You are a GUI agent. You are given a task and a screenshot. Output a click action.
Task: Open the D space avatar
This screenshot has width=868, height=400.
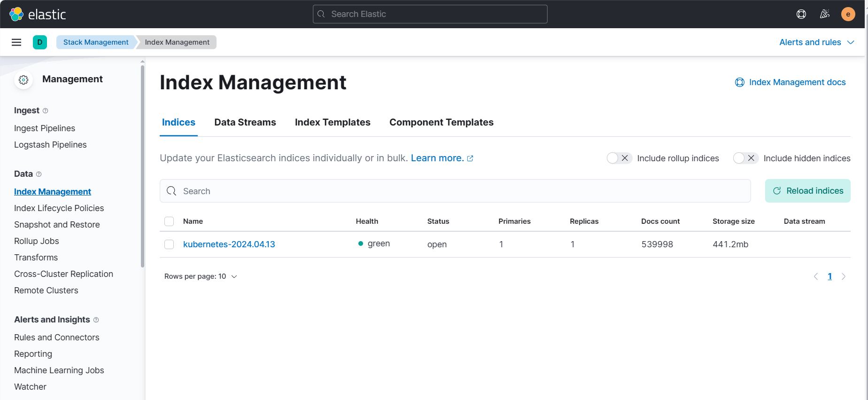[40, 42]
